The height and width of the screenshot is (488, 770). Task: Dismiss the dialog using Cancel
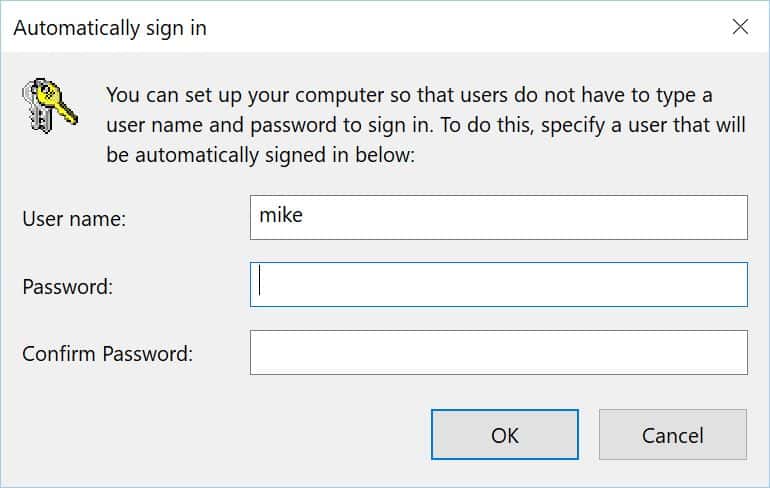673,435
